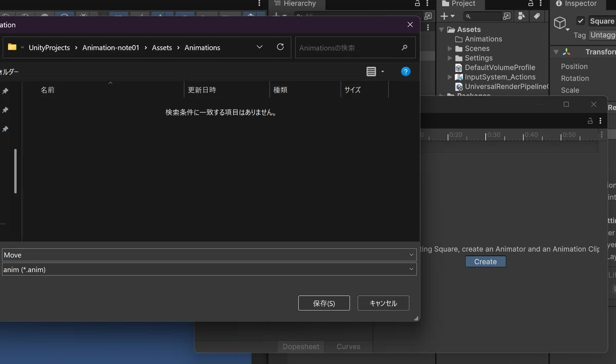Navigate to Animation-note01 in address bar
The height and width of the screenshot is (364, 616).
tap(111, 48)
